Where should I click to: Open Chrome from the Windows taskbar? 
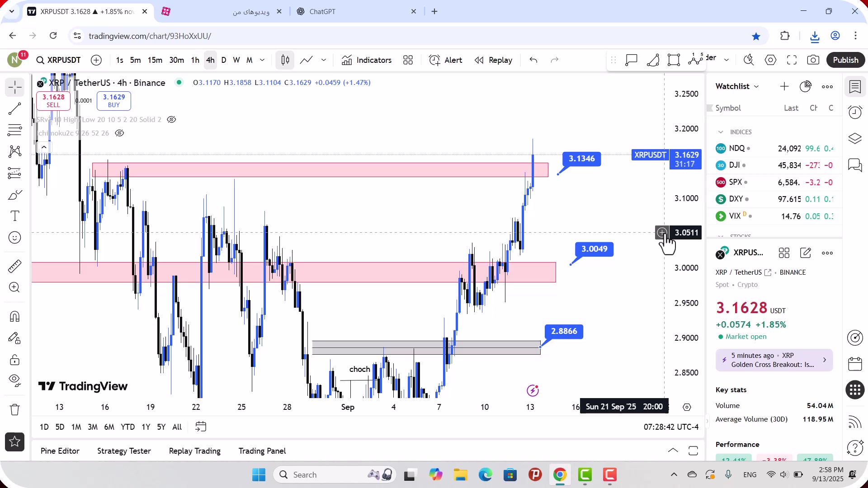[560, 475]
